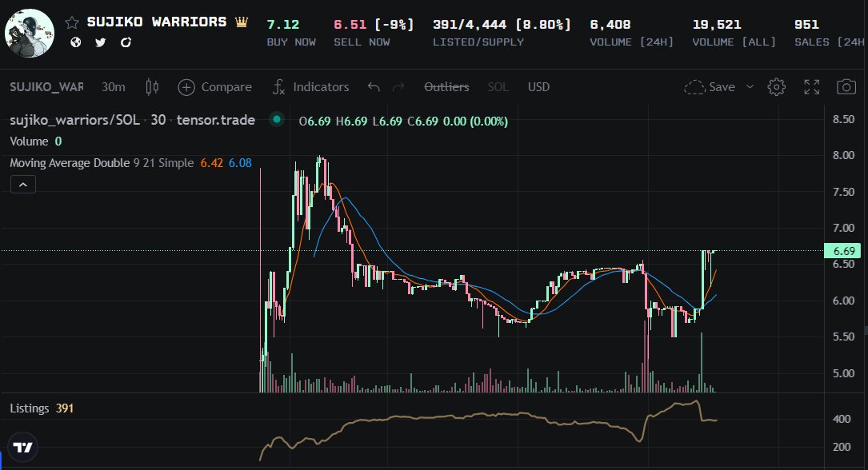Open the collection's Twitter link
868x470 pixels.
(x=100, y=42)
